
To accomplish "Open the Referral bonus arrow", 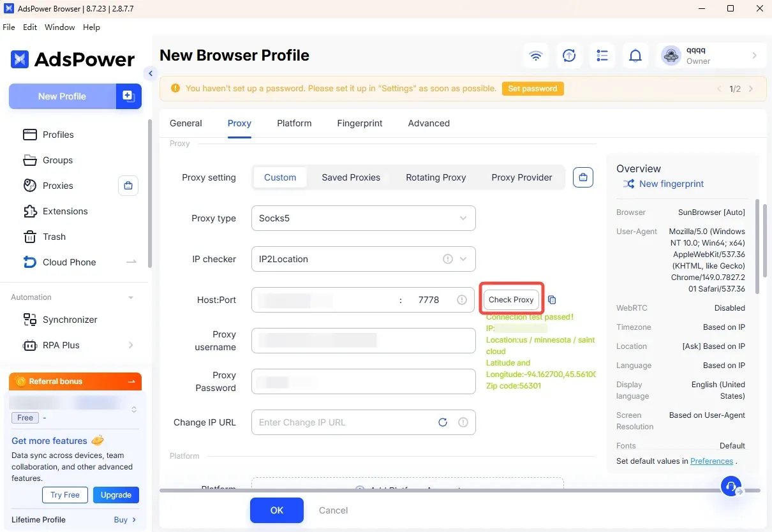I will click(x=131, y=381).
